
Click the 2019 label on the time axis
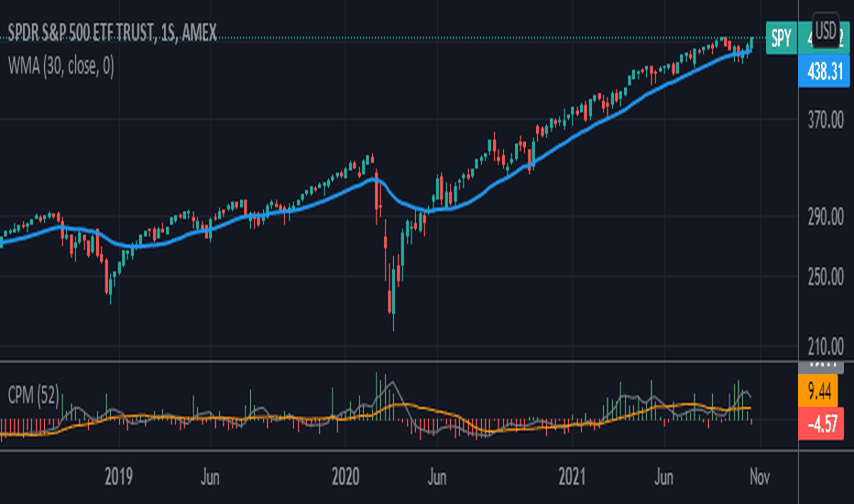[x=118, y=477]
